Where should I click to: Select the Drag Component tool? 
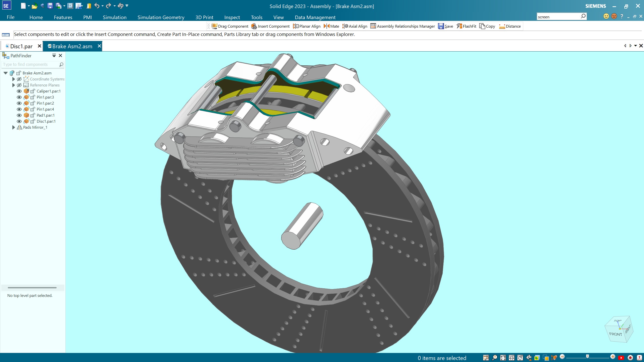point(230,26)
